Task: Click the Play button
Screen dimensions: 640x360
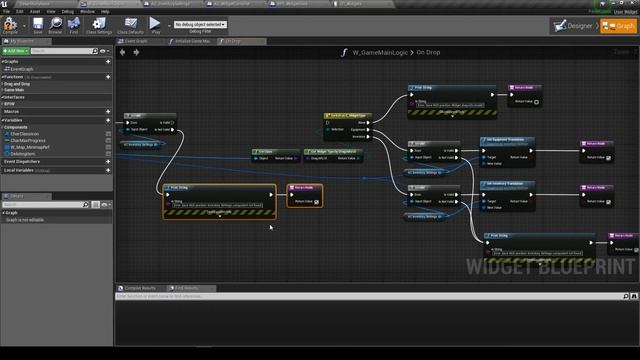Action: coord(155,24)
